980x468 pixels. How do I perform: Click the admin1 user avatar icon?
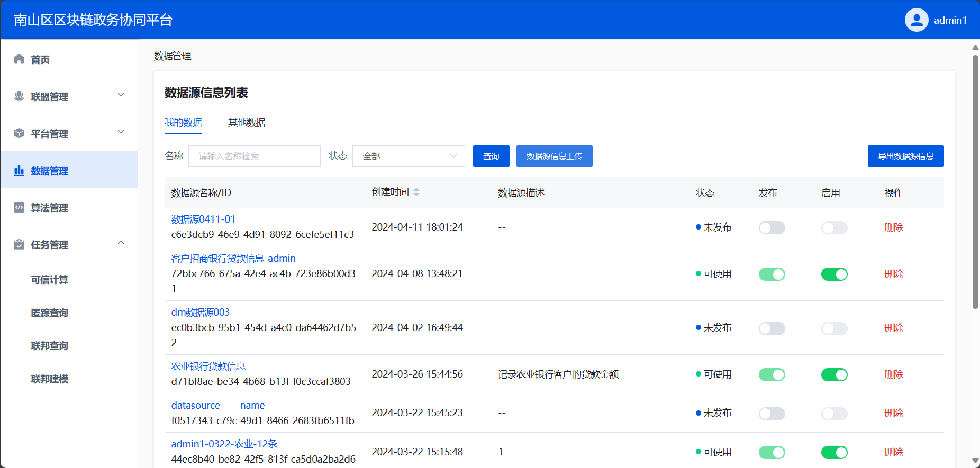[917, 20]
